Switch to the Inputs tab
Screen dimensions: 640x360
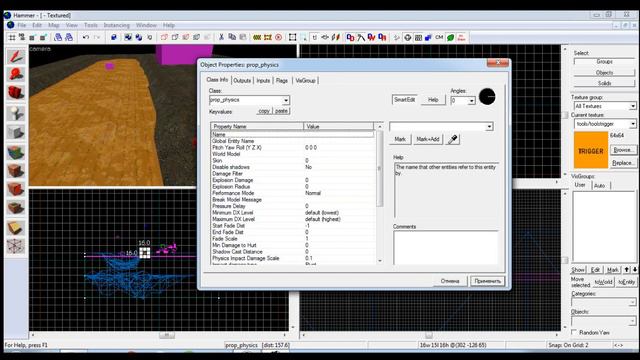click(x=263, y=81)
